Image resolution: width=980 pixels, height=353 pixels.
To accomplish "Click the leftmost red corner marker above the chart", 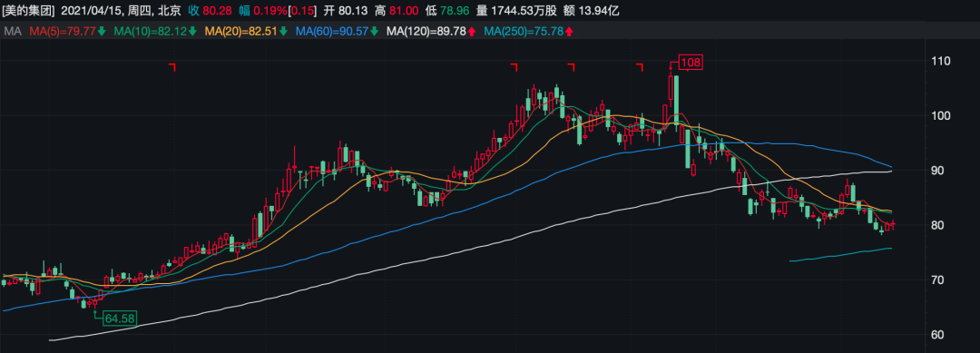I will 172,67.
